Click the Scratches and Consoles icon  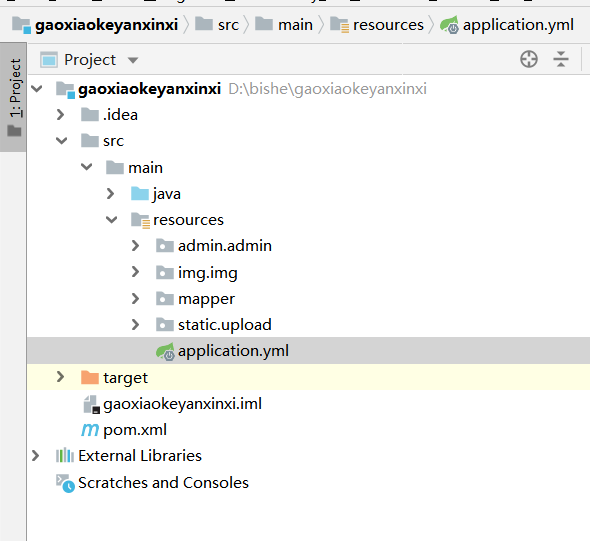65,483
